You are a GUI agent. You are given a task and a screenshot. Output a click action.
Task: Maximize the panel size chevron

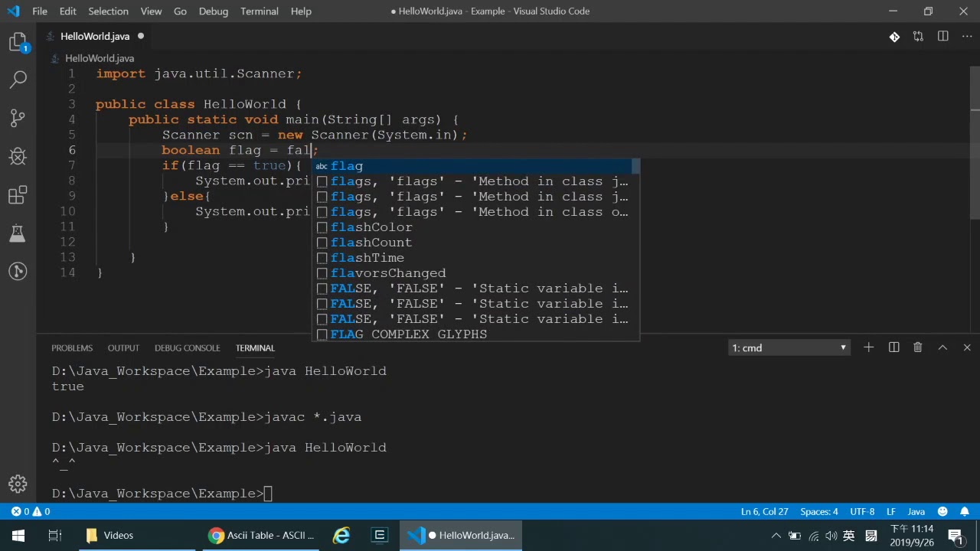(x=942, y=347)
